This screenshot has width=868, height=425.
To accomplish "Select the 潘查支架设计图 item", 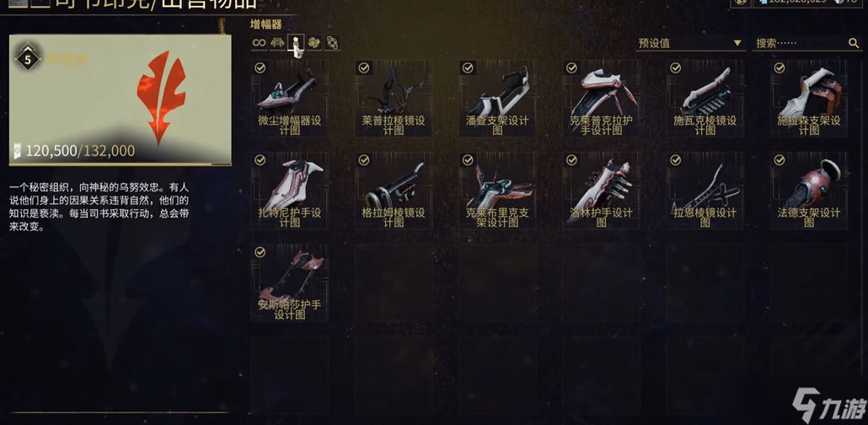I will tap(497, 98).
